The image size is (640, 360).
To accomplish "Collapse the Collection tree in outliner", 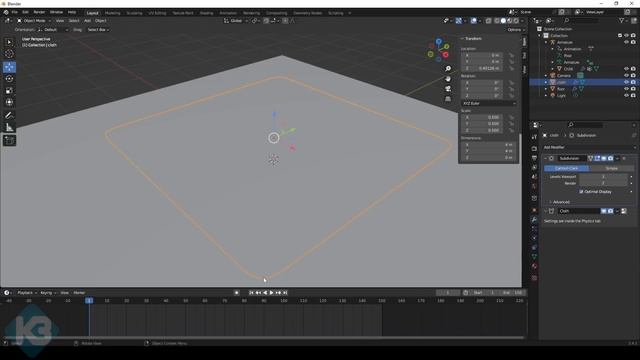I will (x=540, y=36).
